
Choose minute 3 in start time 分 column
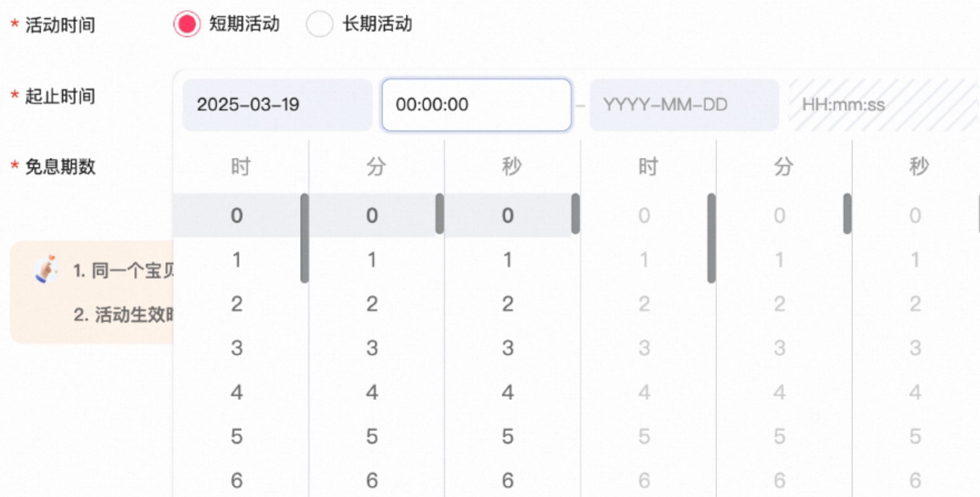click(x=372, y=348)
